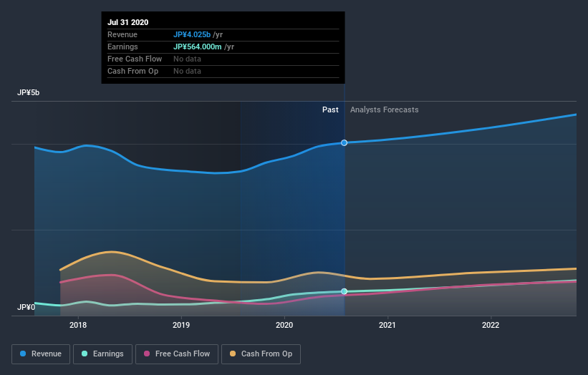Viewport: 588px width, 375px height.
Task: Click the 2021 x-axis label
Action: [387, 325]
